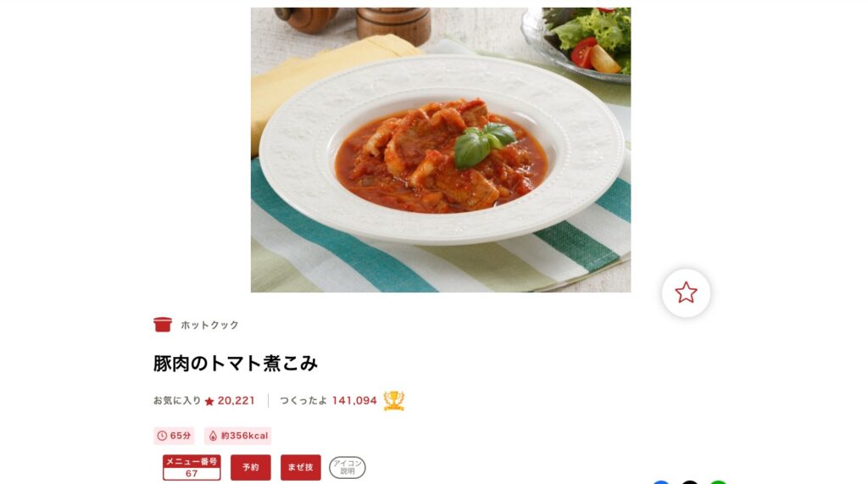Click the red 予約 tag
Image resolution: width=868 pixels, height=484 pixels.
251,467
